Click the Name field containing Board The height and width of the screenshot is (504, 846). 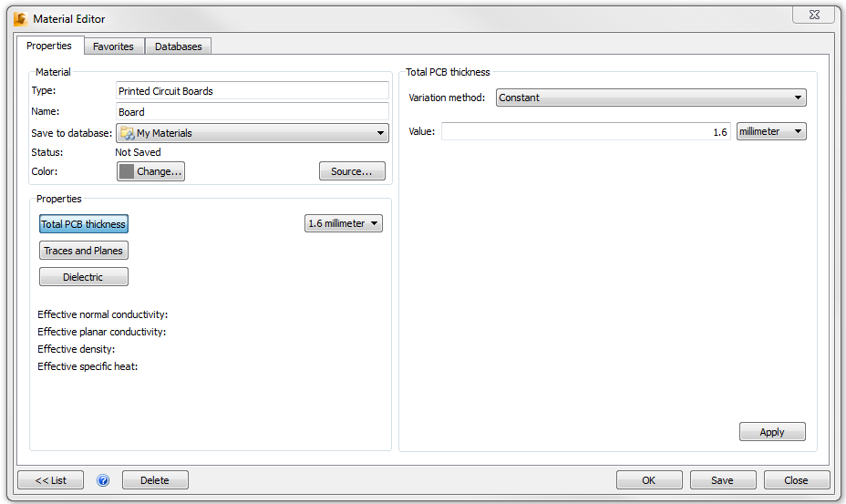pyautogui.click(x=253, y=112)
